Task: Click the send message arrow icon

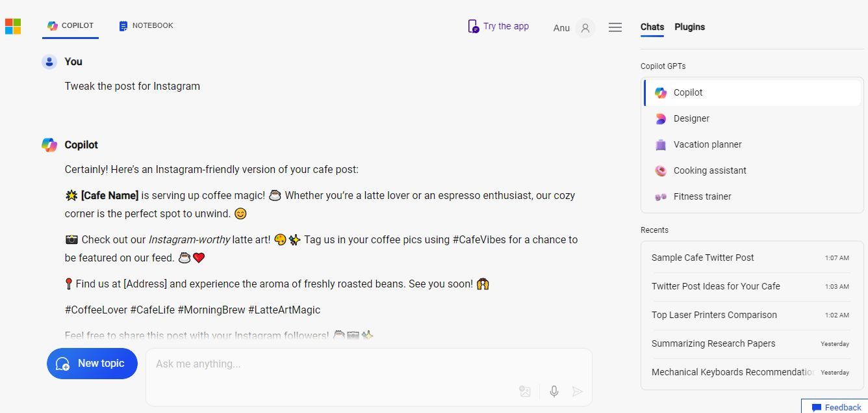Action: (x=577, y=391)
